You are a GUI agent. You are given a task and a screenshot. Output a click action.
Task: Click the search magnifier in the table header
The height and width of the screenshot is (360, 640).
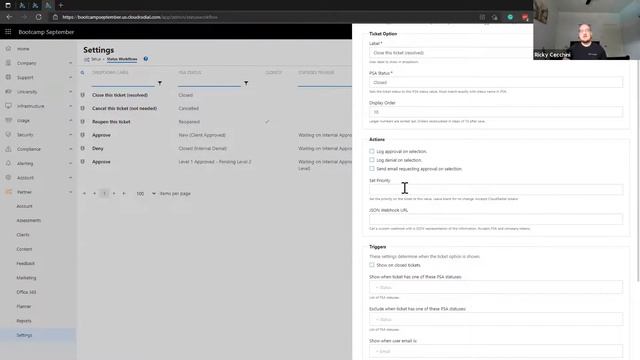click(x=82, y=73)
